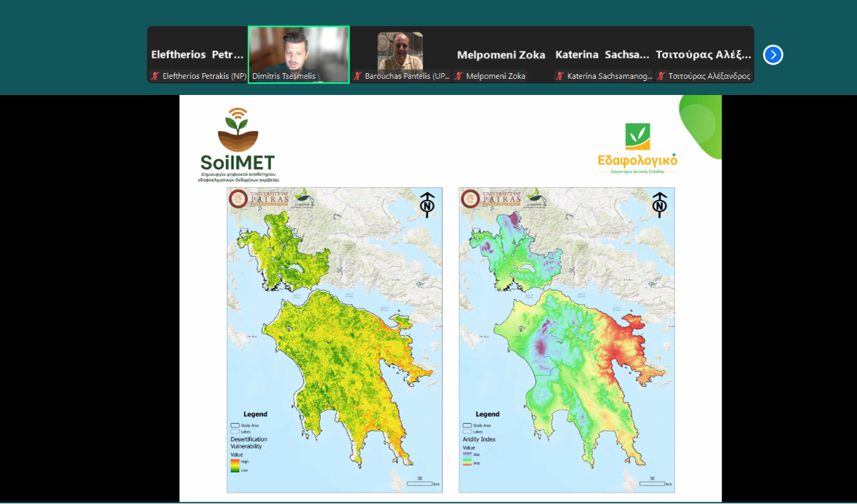Select Dimitris Tsesmelis video tile
Image resolution: width=857 pixels, height=504 pixels.
pyautogui.click(x=299, y=55)
